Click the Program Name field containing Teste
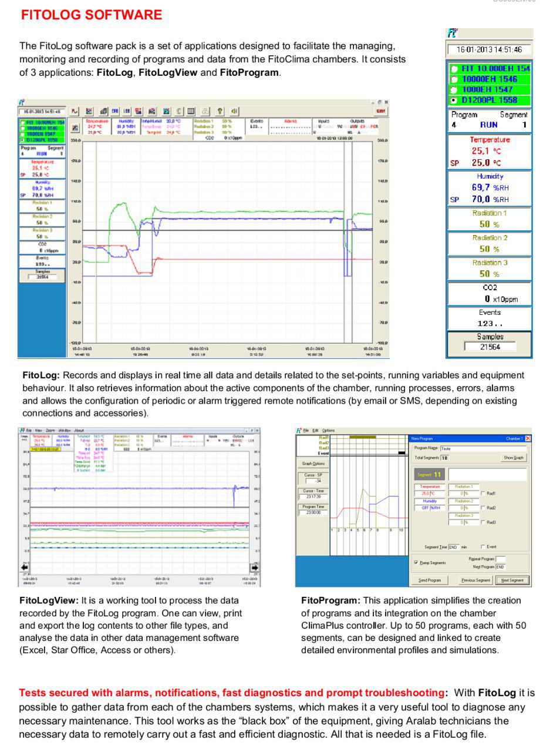The image size is (560, 752). pos(483,448)
